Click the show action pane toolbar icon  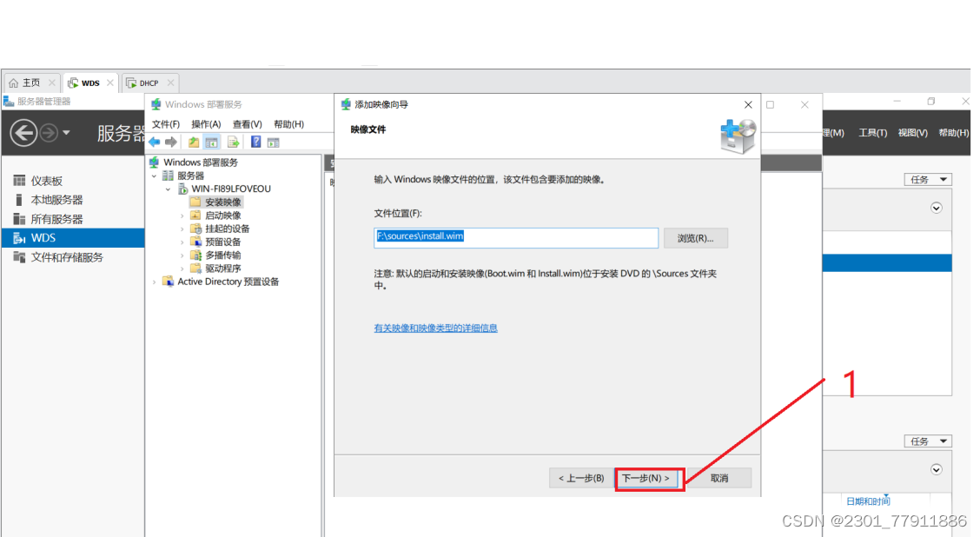(273, 142)
